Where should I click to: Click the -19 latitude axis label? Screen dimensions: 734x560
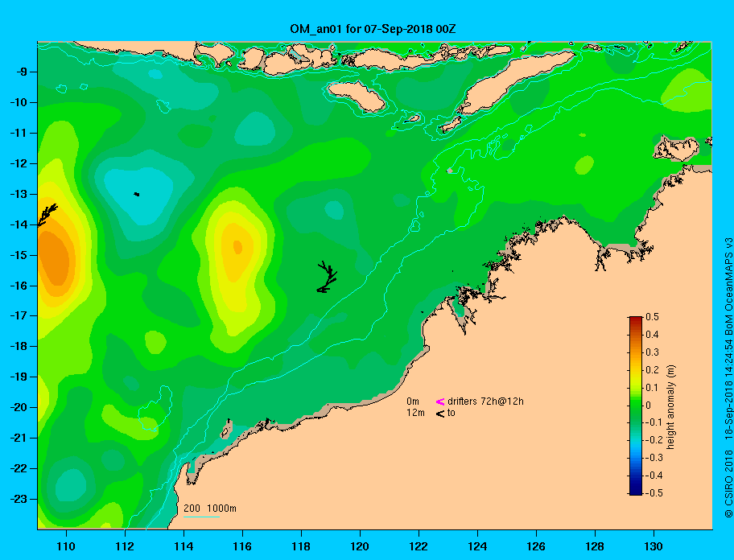tap(19, 377)
